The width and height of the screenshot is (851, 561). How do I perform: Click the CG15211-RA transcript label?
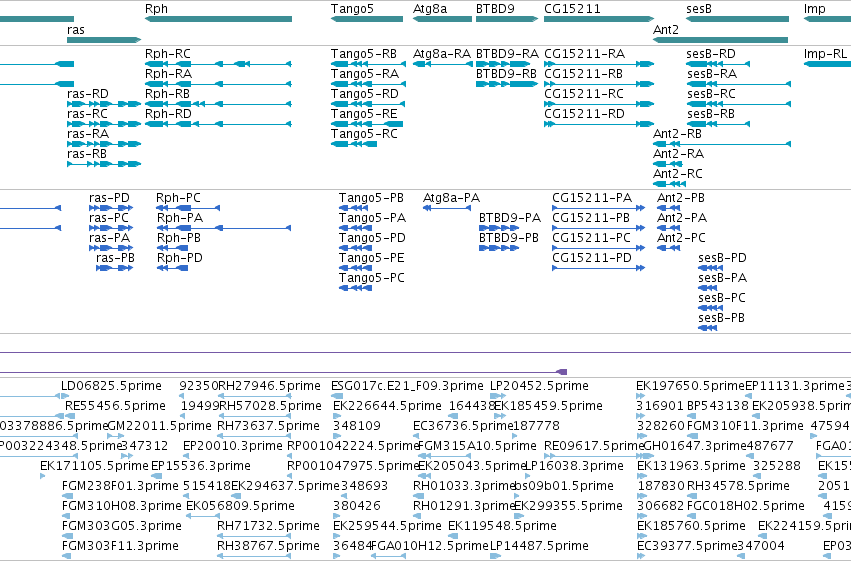point(585,54)
